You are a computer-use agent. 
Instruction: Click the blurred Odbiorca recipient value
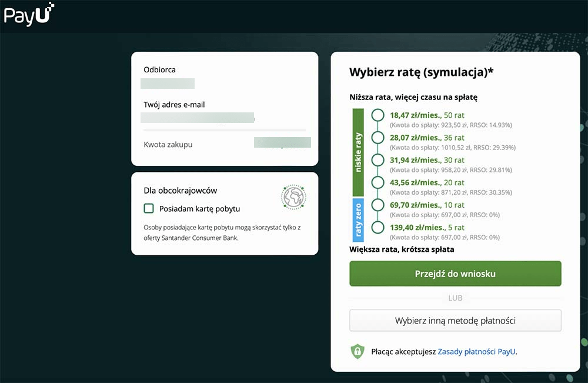click(168, 84)
